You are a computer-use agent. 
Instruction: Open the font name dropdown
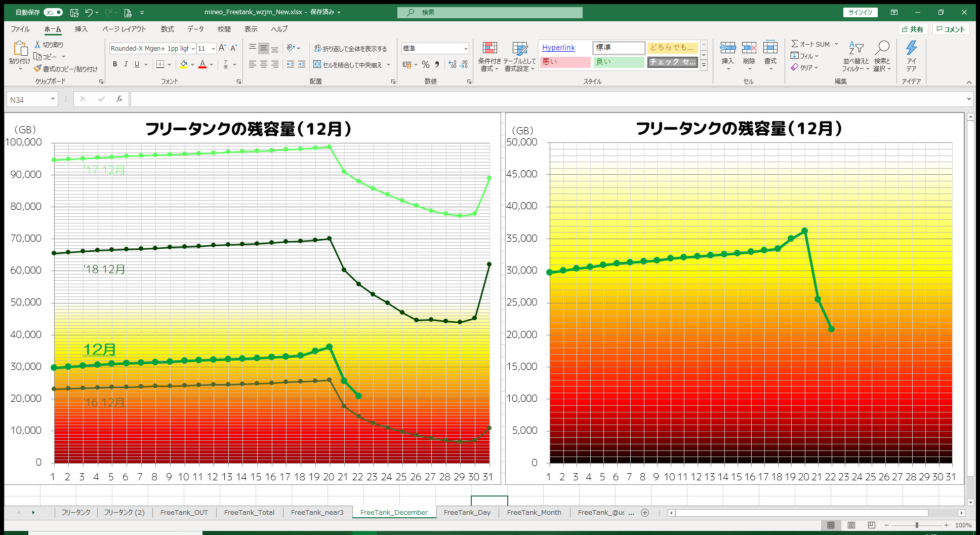tap(193, 49)
